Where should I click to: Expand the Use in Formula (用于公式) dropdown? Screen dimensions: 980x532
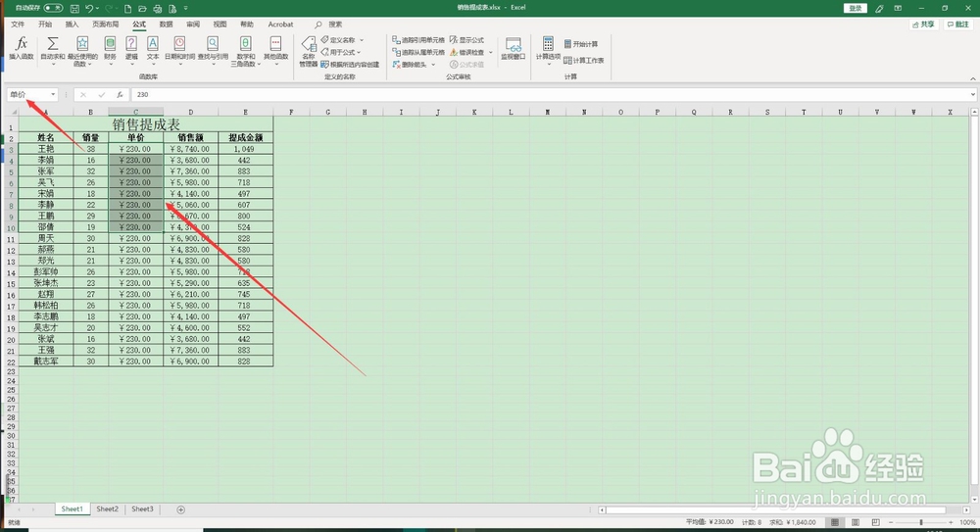point(358,53)
